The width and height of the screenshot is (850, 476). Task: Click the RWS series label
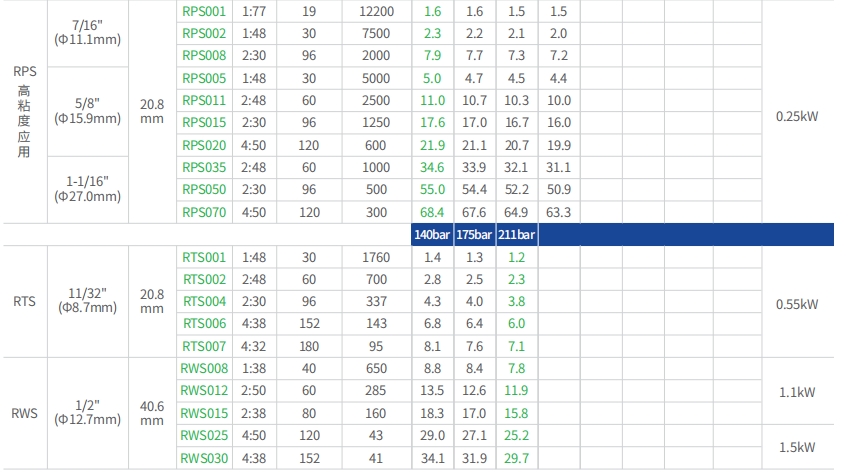coord(24,414)
